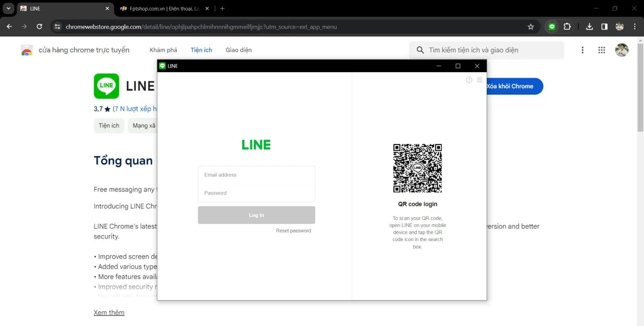The width and height of the screenshot is (644, 326).
Task: Focus the Password field
Action: 256,193
